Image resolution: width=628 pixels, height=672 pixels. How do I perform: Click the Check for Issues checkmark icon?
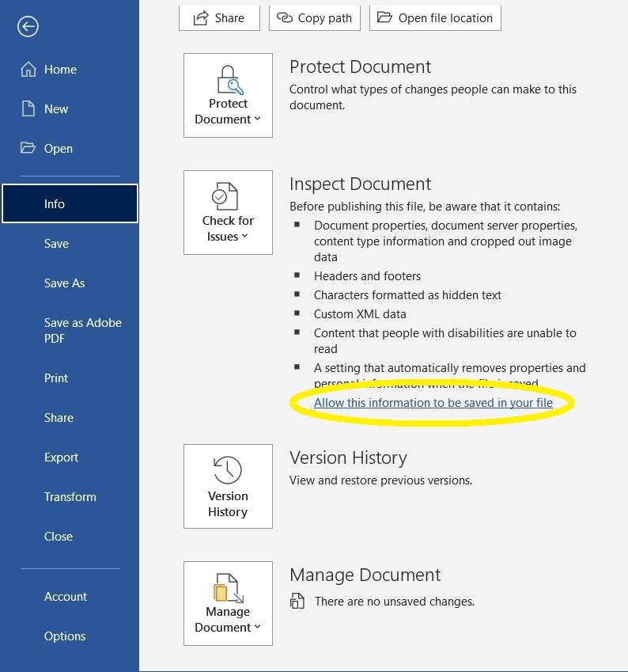pyautogui.click(x=225, y=196)
